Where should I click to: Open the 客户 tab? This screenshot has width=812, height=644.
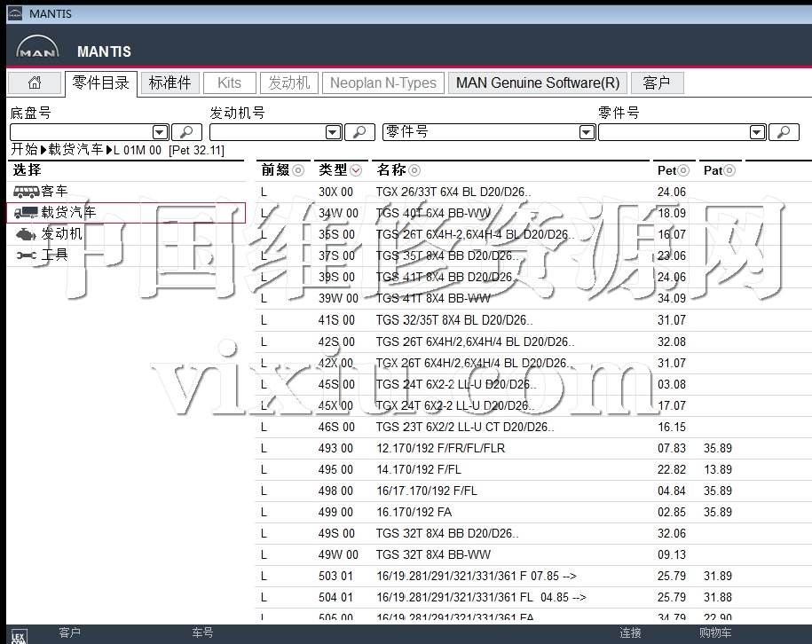[x=657, y=83]
